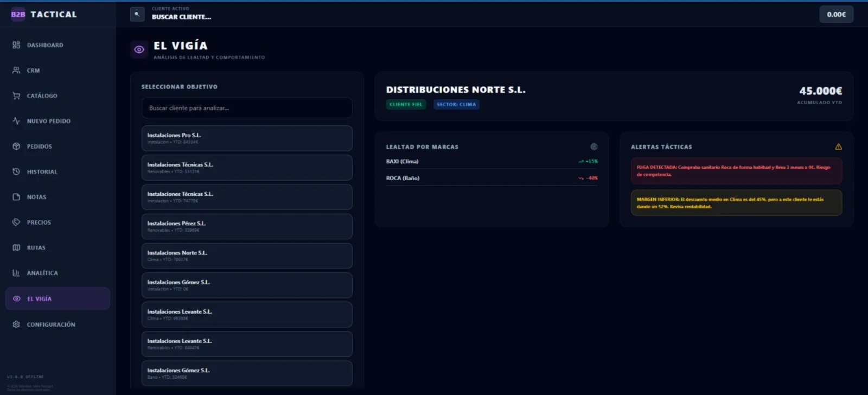Click the upward trend icon on BAXI row
868x395 pixels.
(581, 162)
